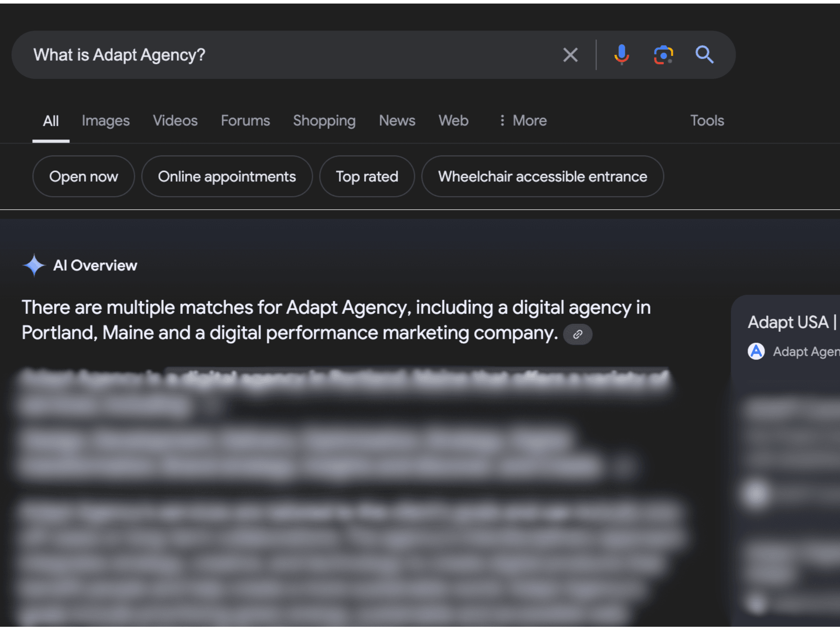Screen dimensions: 840x630
Task: Switch to the Images tab
Action: click(106, 121)
